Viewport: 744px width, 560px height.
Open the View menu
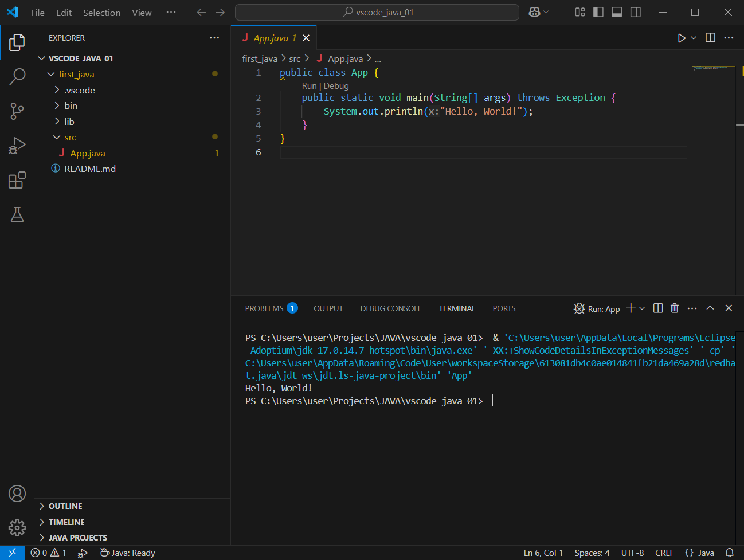142,13
